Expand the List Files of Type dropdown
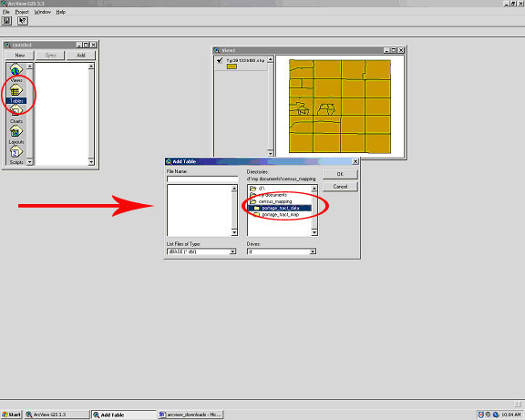 [x=232, y=251]
